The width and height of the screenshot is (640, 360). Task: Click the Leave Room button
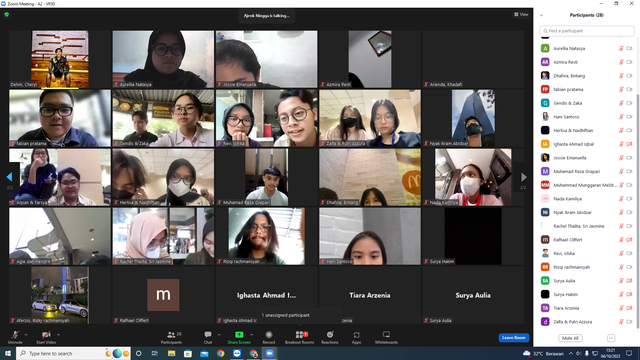click(513, 338)
